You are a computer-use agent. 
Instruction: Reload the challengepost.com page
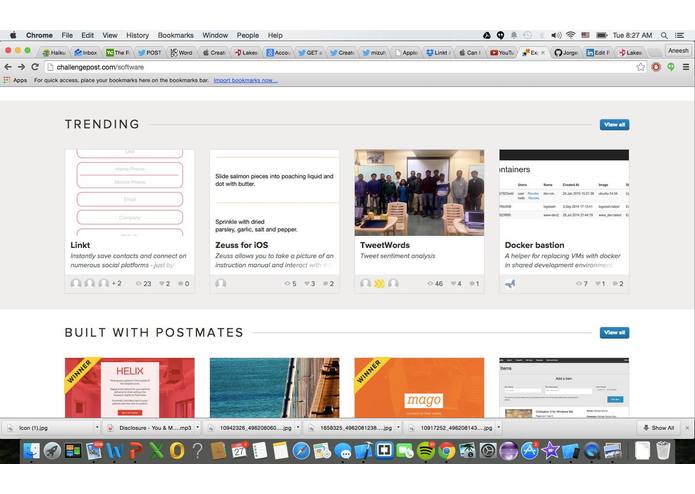[x=35, y=67]
